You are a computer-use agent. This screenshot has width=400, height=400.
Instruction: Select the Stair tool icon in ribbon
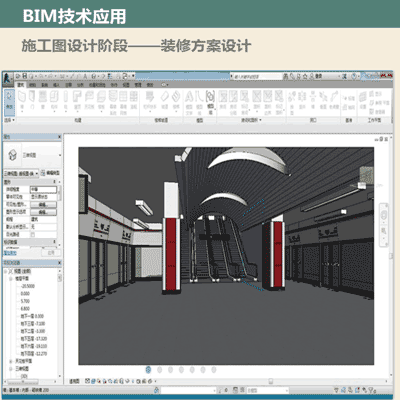coord(176,99)
